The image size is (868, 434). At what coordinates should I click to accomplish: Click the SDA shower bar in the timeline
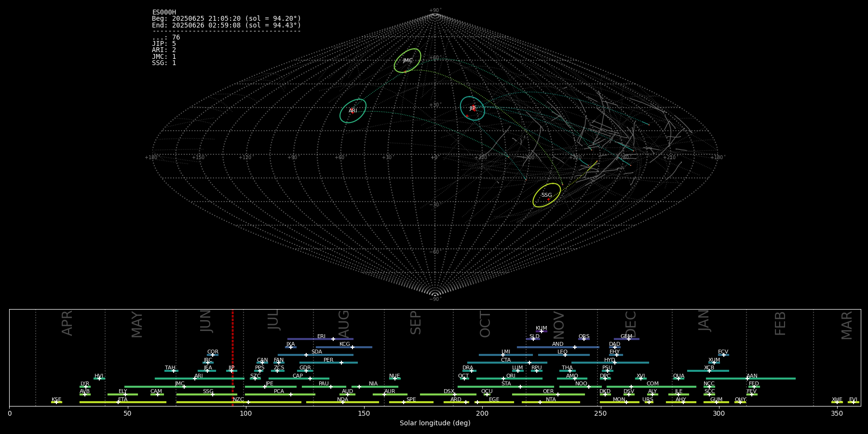click(x=315, y=355)
